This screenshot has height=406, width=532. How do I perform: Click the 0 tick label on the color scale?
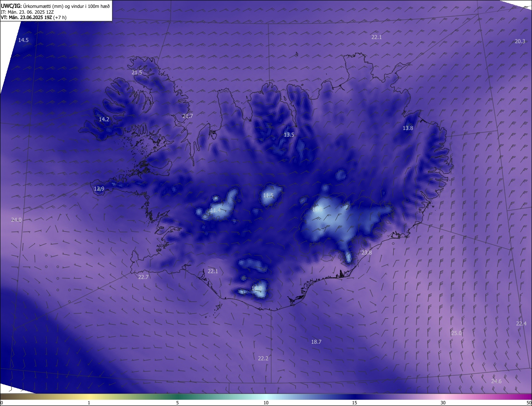tap(1, 403)
